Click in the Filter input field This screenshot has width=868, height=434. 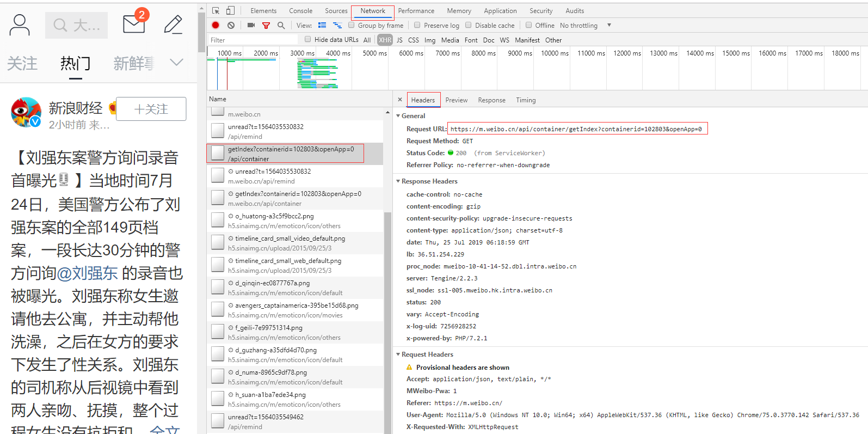(253, 40)
